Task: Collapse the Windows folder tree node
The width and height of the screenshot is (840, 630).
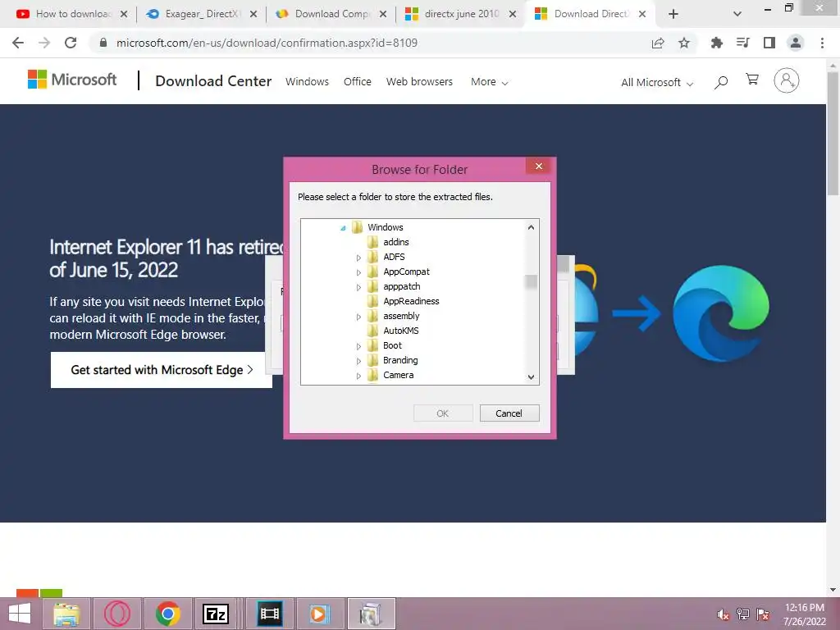Action: 343,228
